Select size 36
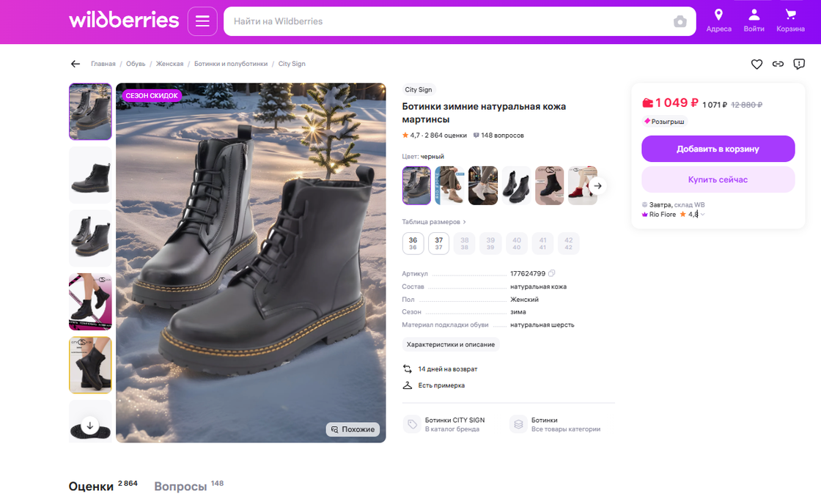821x504 pixels. click(413, 242)
